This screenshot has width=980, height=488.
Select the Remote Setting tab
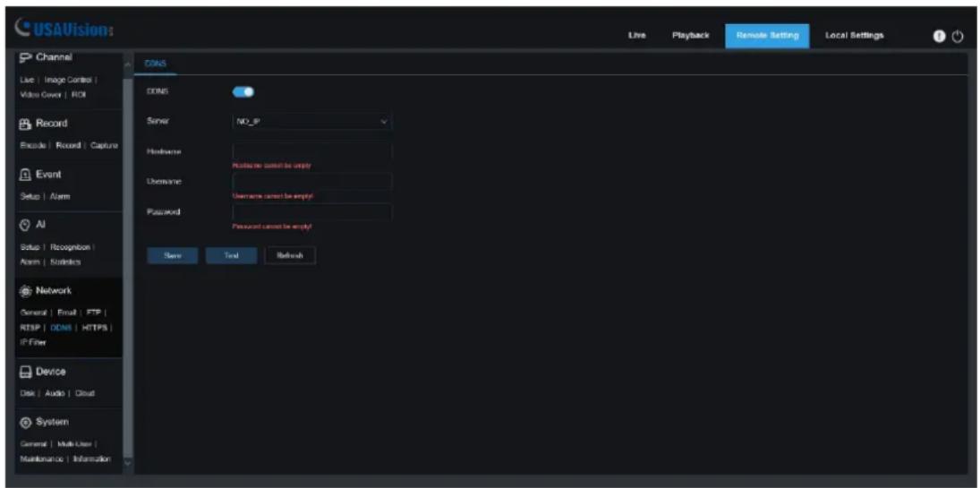[x=768, y=36]
